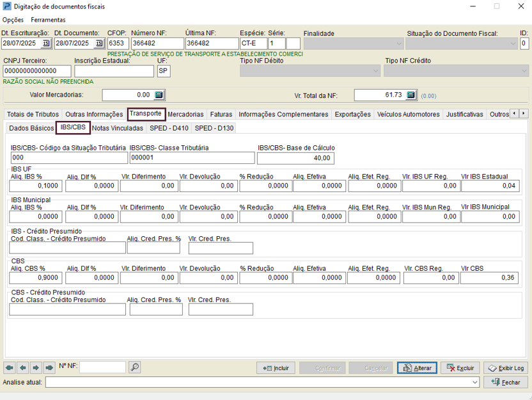Click the IBS/CBS Base de Cálculo field
The image size is (532, 400).
(x=295, y=158)
